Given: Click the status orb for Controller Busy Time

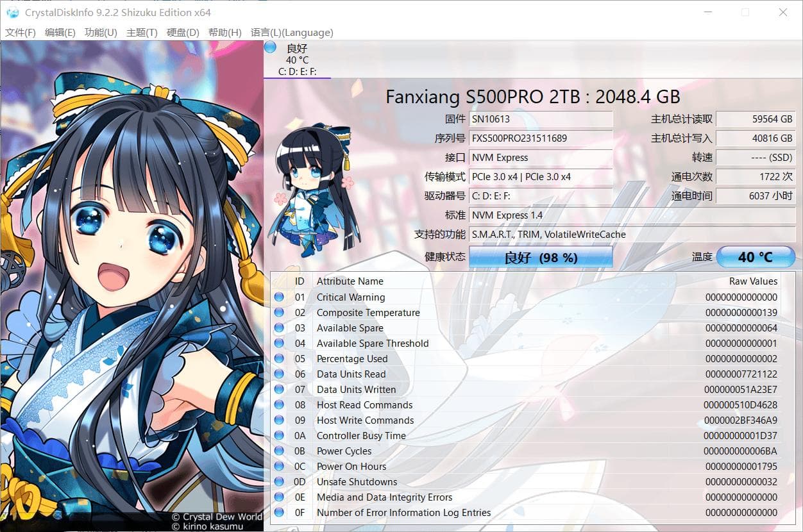Looking at the screenshot, I should 279,435.
